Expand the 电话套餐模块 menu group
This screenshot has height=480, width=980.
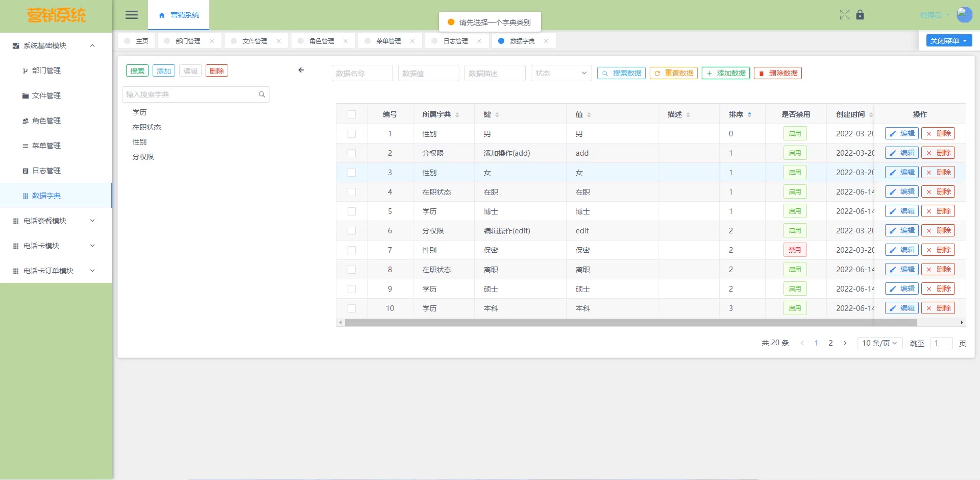(56, 221)
